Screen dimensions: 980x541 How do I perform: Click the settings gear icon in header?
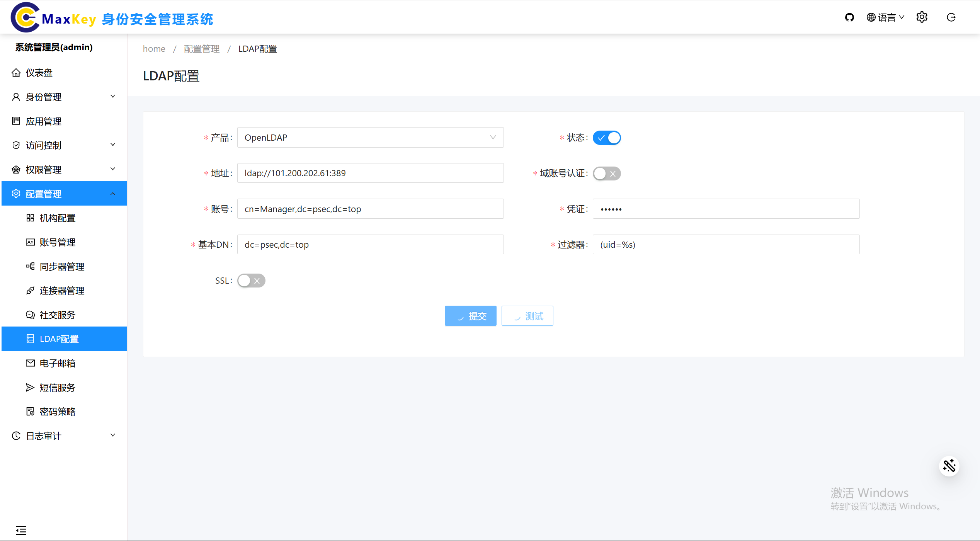coord(922,17)
